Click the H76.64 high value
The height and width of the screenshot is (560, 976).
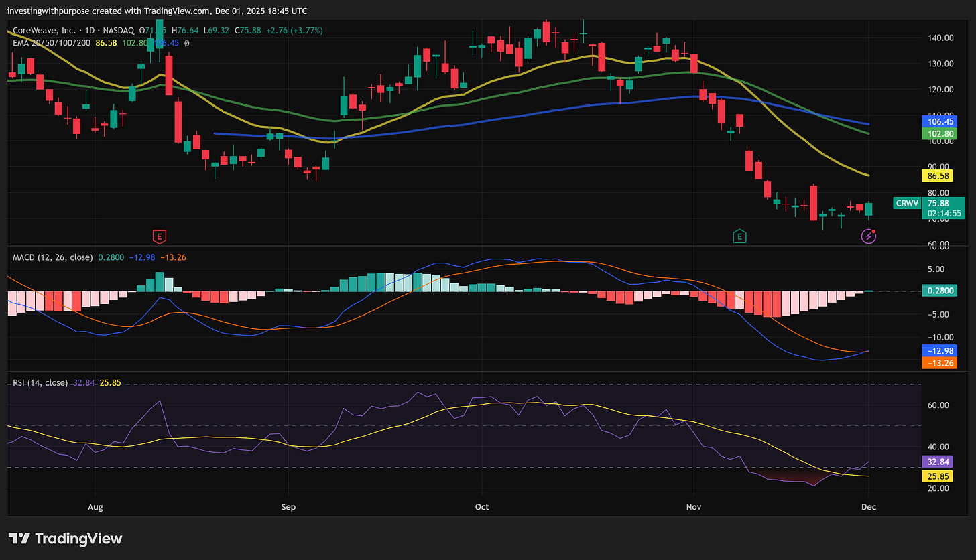click(x=185, y=30)
